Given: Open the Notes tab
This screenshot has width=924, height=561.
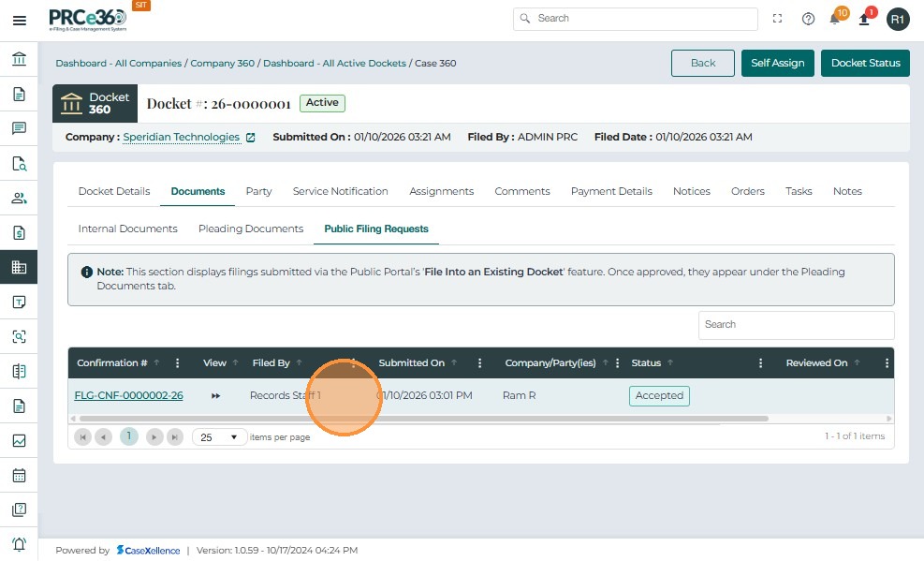Looking at the screenshot, I should [x=847, y=191].
